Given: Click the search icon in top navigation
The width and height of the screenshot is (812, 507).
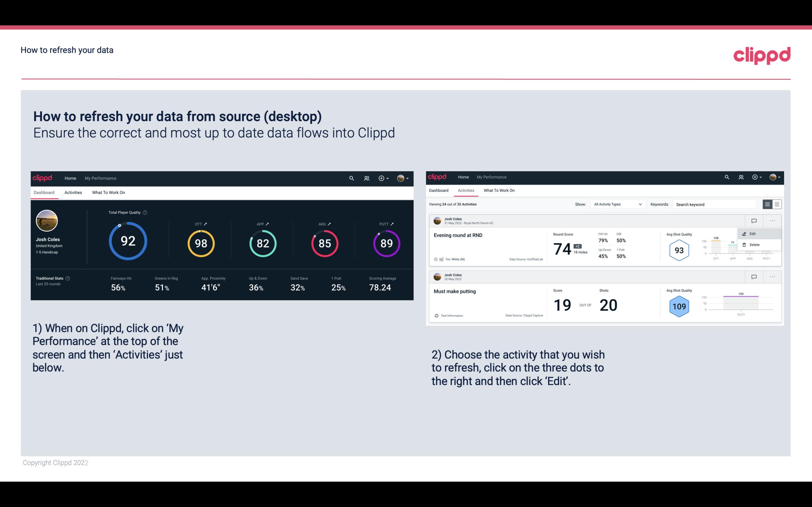Looking at the screenshot, I should pyautogui.click(x=351, y=178).
